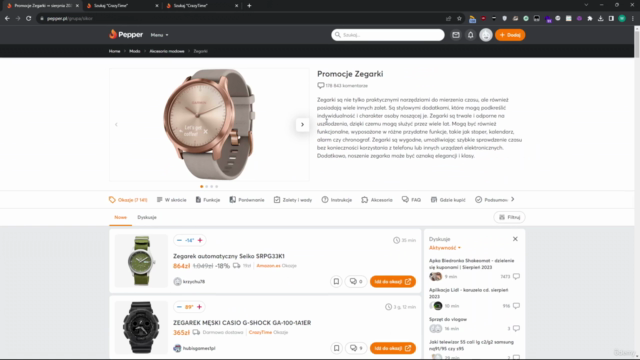Select the Instrukcje section tab
640x360 pixels.
pyautogui.click(x=337, y=200)
